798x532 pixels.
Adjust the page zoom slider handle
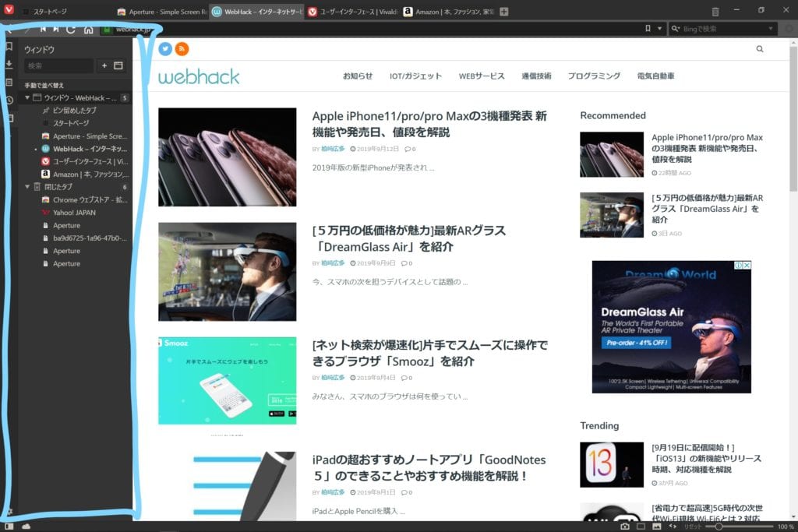(719, 527)
